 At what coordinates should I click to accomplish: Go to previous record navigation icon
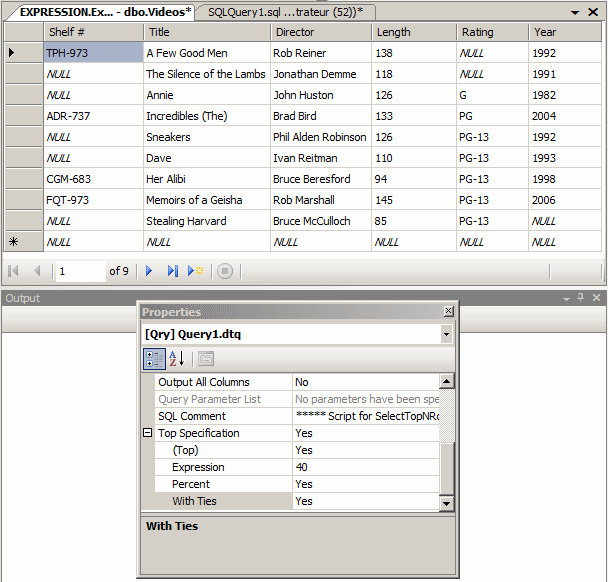point(37,271)
